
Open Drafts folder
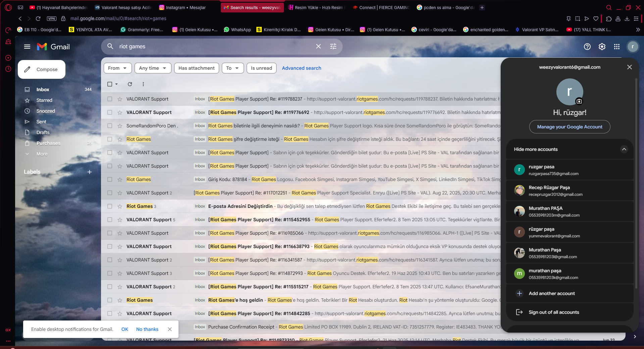(x=43, y=132)
